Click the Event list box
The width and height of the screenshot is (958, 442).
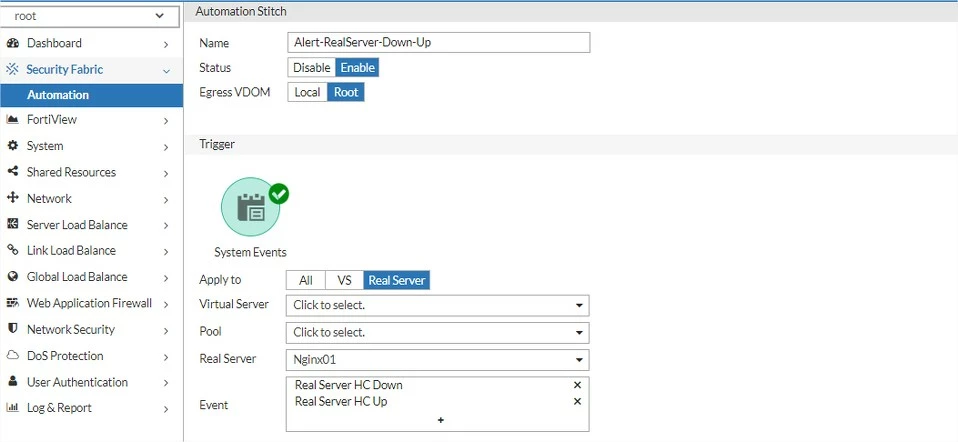[437, 404]
